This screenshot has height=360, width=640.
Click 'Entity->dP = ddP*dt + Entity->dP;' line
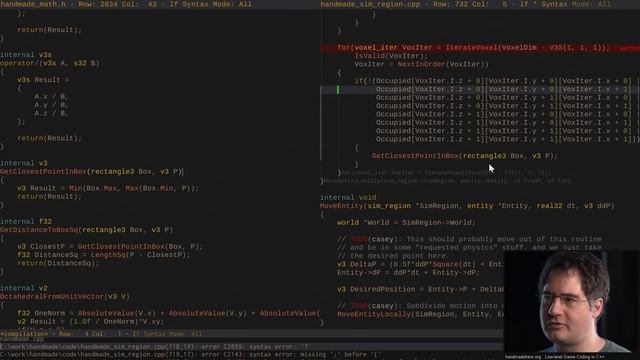click(x=408, y=273)
